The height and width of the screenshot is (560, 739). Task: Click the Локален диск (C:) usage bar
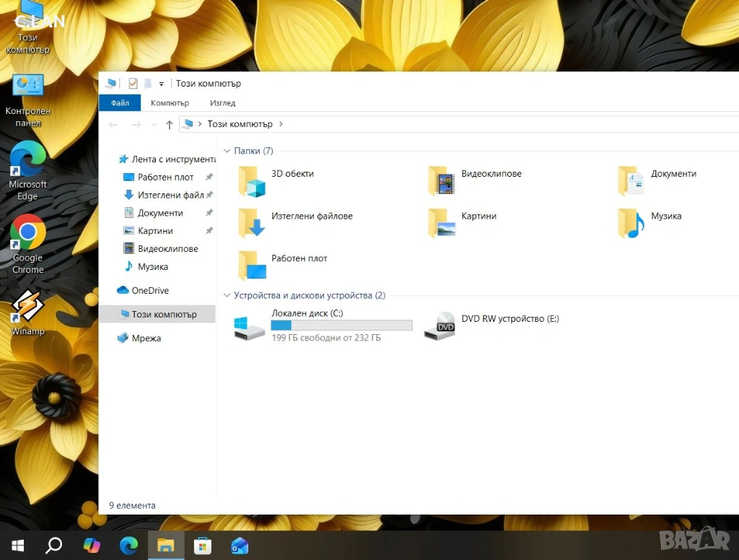pos(341,325)
